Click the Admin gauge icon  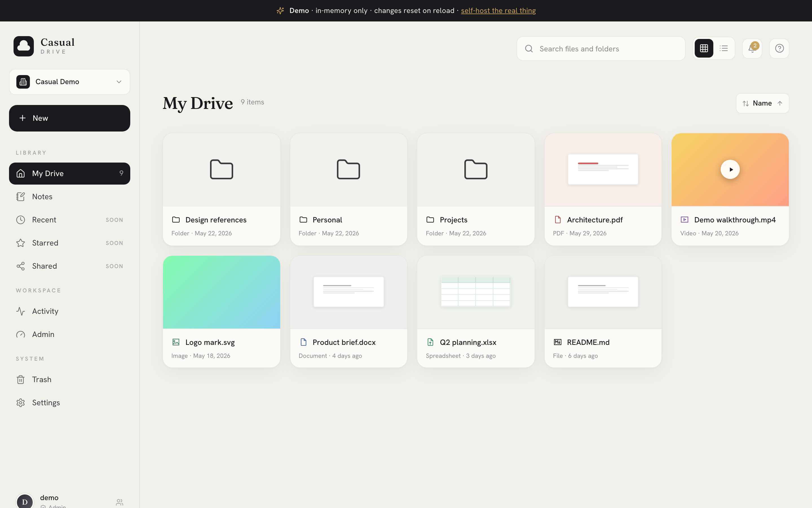[x=21, y=334]
